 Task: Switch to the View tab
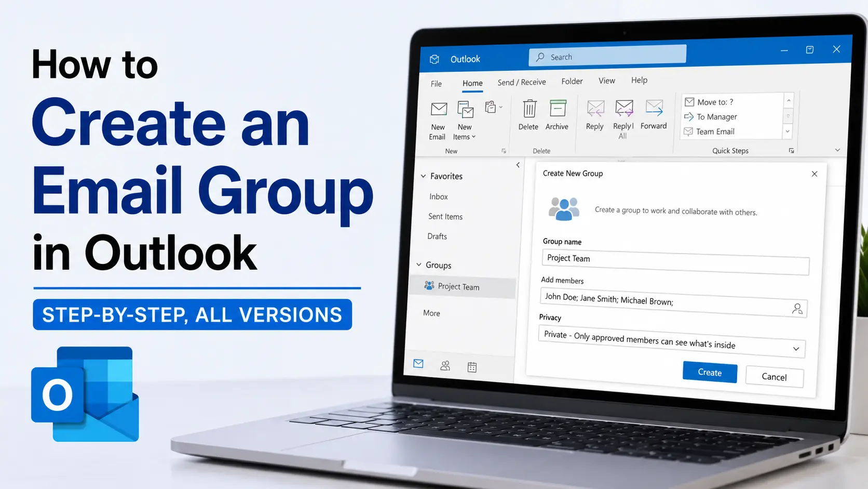pos(607,81)
